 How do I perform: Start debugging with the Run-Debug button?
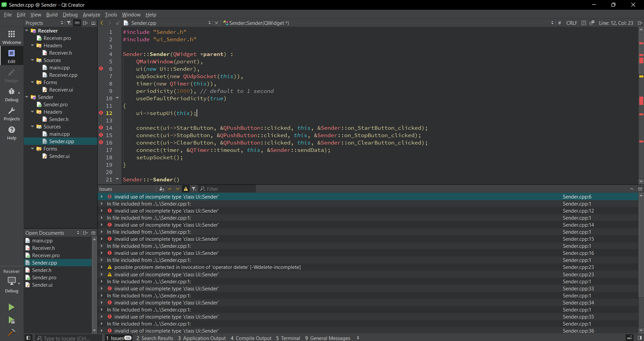(11, 320)
